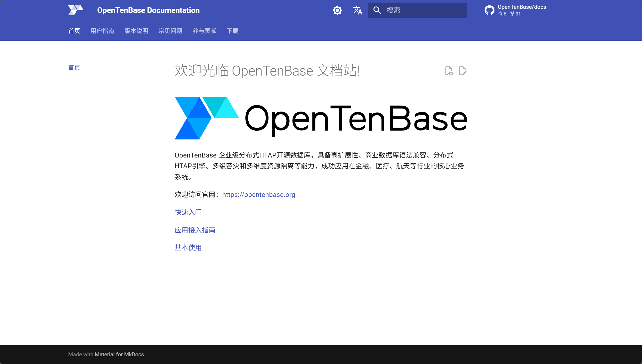Open the 用户指南 tab
This screenshot has height=364, width=642.
coord(102,31)
